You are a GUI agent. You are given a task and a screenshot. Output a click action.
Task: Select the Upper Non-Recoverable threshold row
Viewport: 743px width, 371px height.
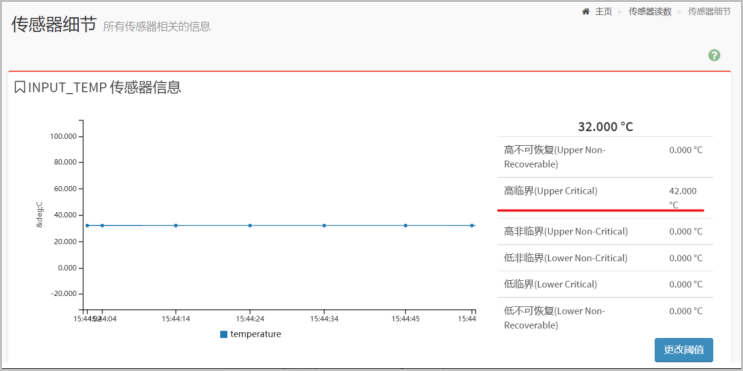pyautogui.click(x=606, y=157)
